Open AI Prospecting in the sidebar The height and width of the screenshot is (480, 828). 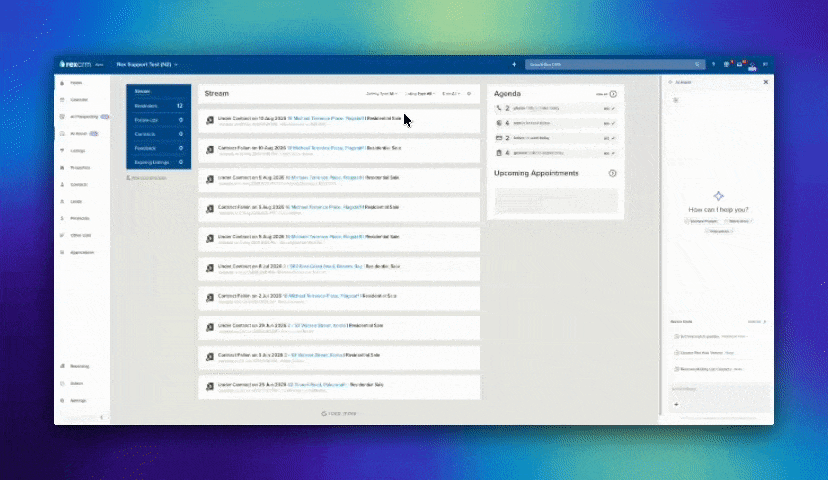[x=84, y=117]
